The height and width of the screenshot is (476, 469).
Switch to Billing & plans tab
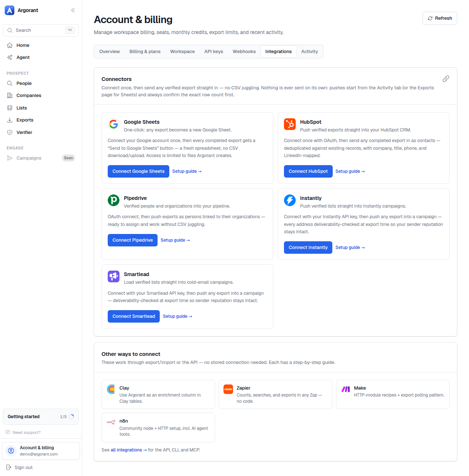[x=145, y=52]
